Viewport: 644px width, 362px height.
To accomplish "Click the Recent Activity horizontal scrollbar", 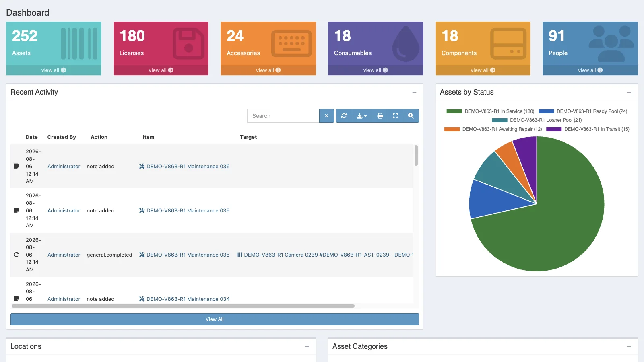I will coord(183,306).
